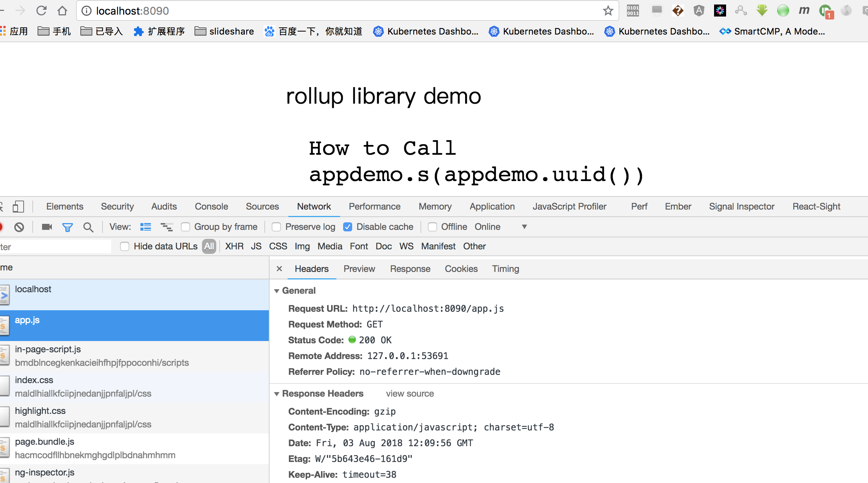Click the filter funnel icon

click(x=68, y=226)
